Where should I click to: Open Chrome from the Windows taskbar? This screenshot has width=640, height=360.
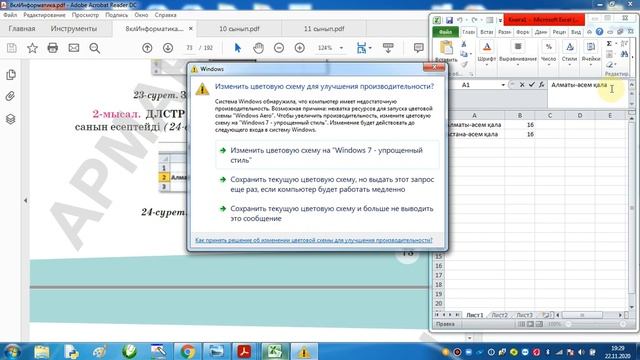(187, 351)
